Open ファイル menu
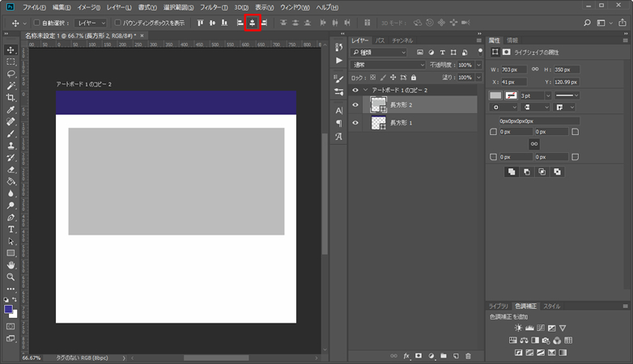The height and width of the screenshot is (364, 633). pyautogui.click(x=34, y=7)
